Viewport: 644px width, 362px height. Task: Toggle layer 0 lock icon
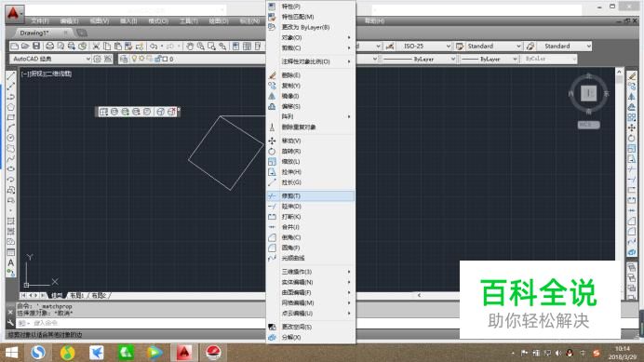pos(158,59)
